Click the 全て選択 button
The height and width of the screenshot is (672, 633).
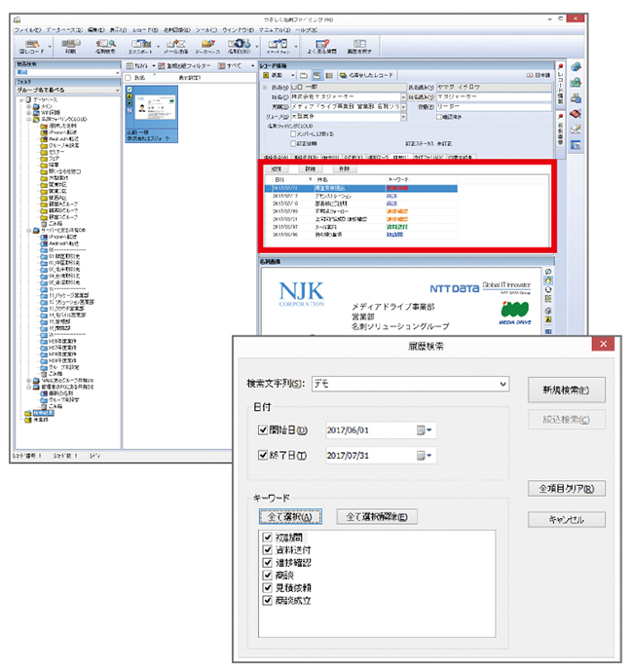tap(290, 517)
